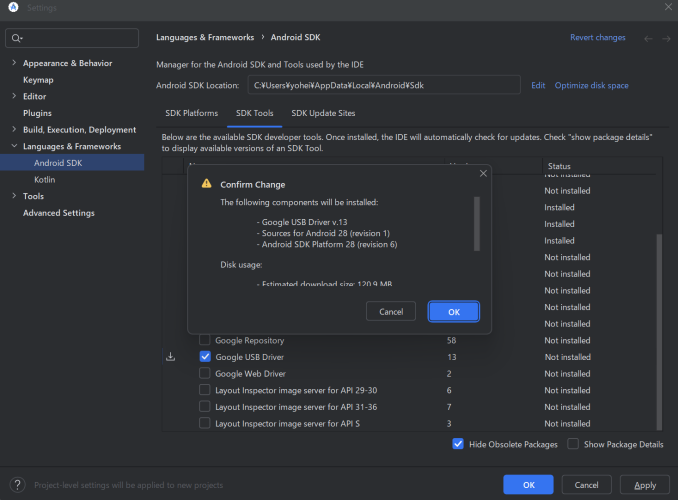Image resolution: width=678 pixels, height=500 pixels.
Task: Click the settings search field
Action: coord(72,38)
